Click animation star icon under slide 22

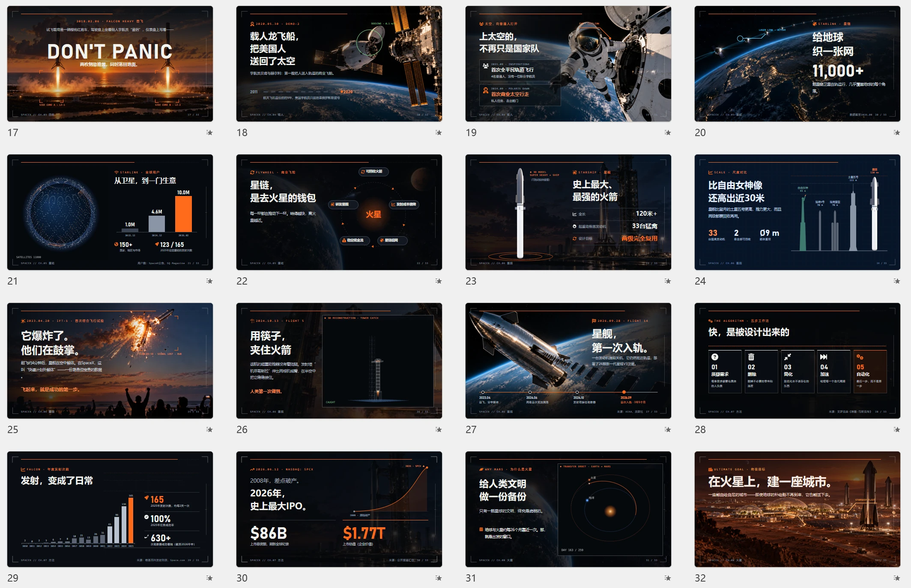tap(439, 281)
